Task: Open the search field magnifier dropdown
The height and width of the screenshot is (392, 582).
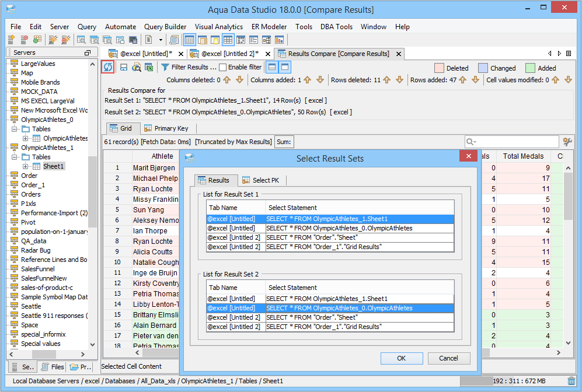Action: 472,142
